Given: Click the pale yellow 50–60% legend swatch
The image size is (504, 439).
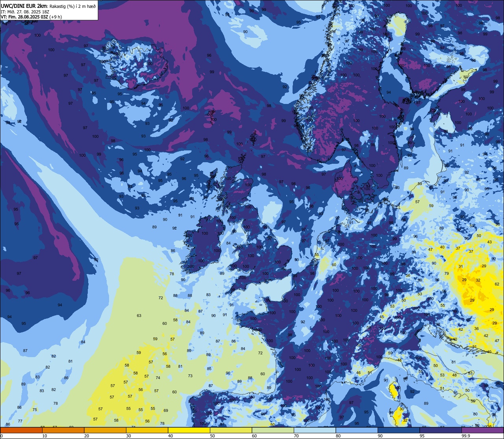Looking at the screenshot, I should click(x=231, y=430).
